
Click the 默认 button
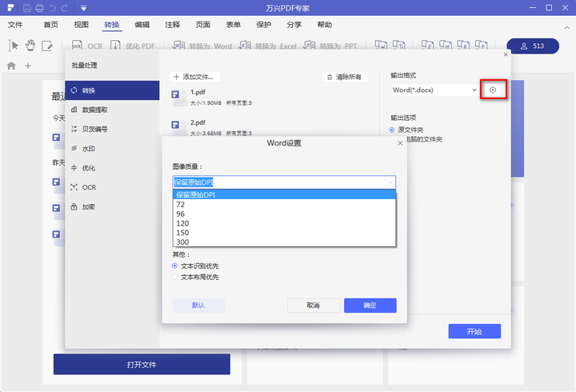[x=198, y=306]
